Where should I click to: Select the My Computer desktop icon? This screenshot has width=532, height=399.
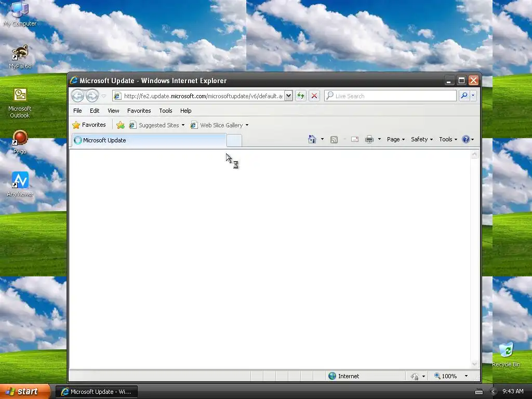pyautogui.click(x=20, y=14)
